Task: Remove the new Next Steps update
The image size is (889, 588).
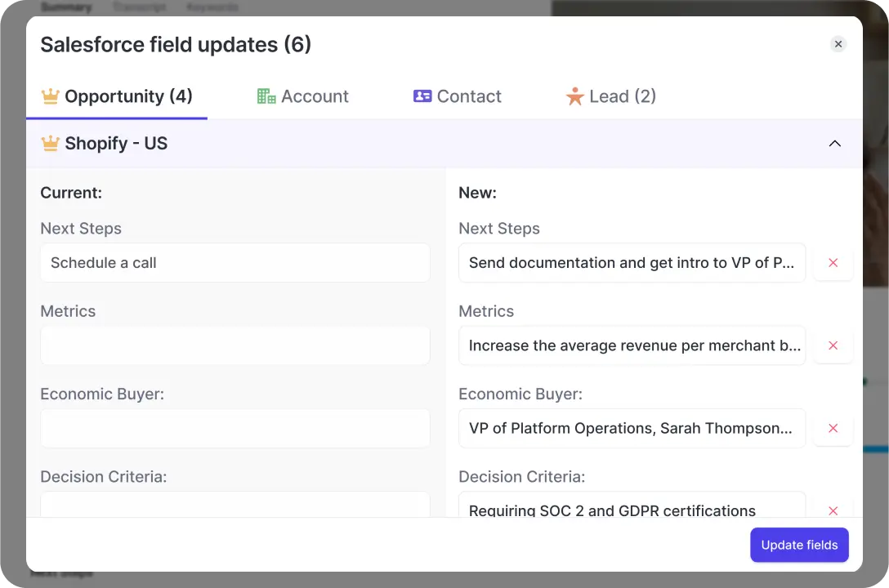Action: pyautogui.click(x=833, y=263)
